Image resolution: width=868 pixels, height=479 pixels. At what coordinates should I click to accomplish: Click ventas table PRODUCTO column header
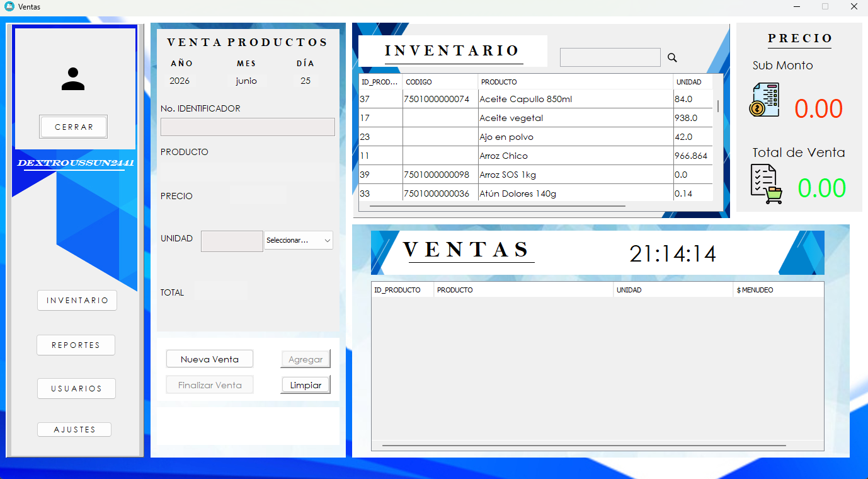pos(523,290)
